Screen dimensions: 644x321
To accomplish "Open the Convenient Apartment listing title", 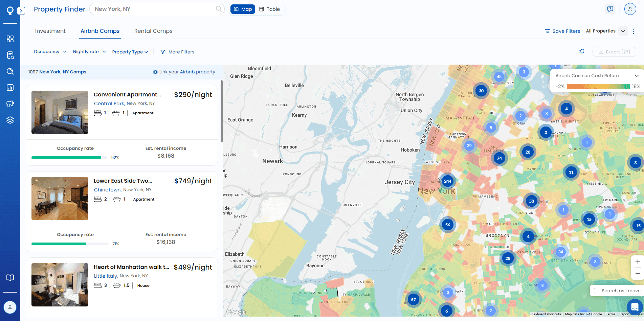I will tap(127, 94).
